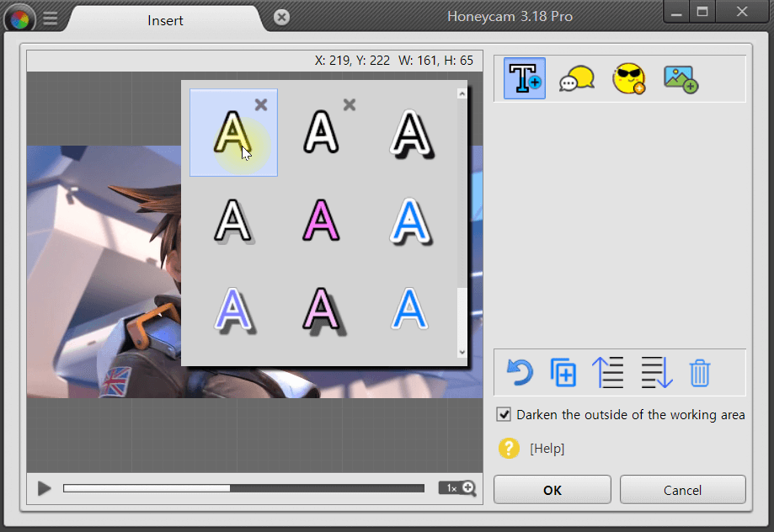Click the undo arrow icon
Screen dimensions: 774x532
coord(520,372)
